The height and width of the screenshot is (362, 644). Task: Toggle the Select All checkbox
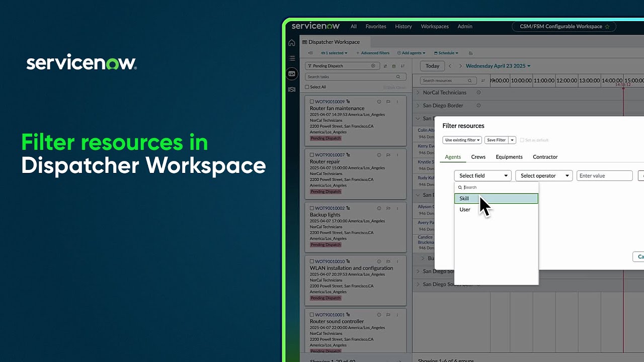pyautogui.click(x=307, y=87)
